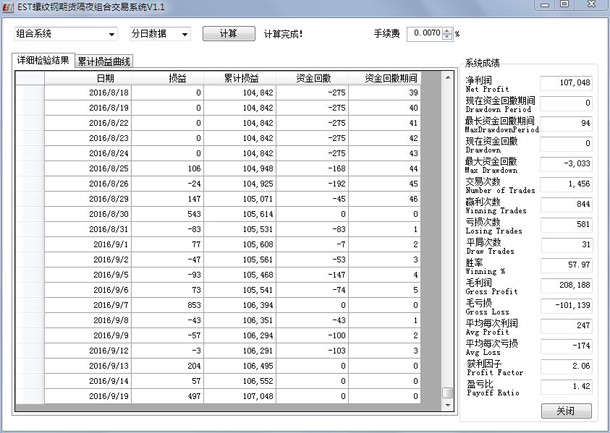Click the Payoff Ratio field 1.42

pyautogui.click(x=566, y=386)
